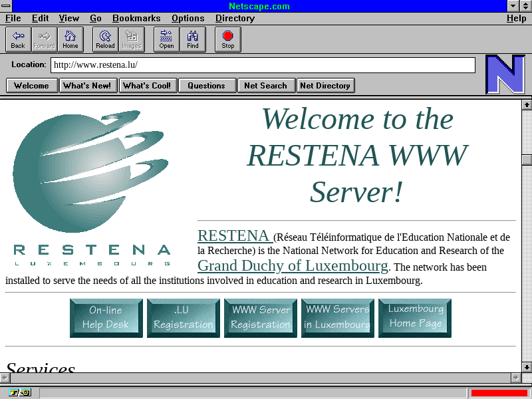Open the Directory menu
The image size is (532, 399).
(235, 18)
